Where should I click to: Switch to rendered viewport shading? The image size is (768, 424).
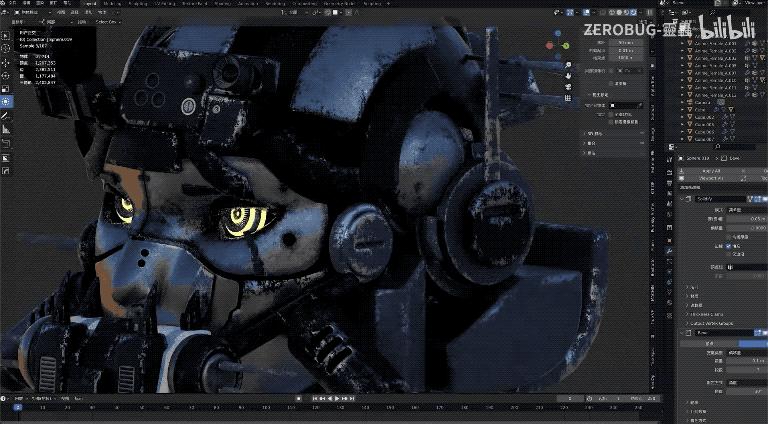pos(634,12)
